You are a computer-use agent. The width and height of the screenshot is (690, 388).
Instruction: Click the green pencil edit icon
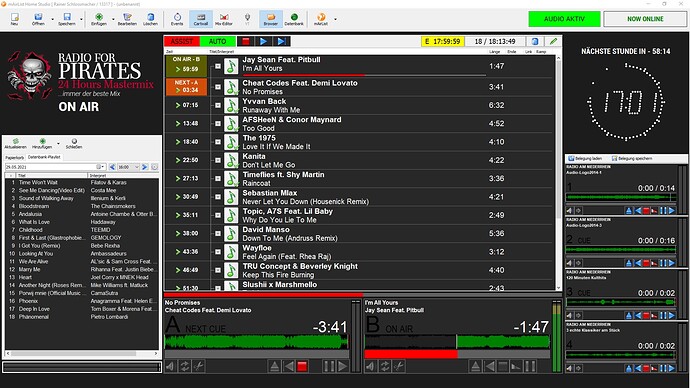(x=553, y=41)
